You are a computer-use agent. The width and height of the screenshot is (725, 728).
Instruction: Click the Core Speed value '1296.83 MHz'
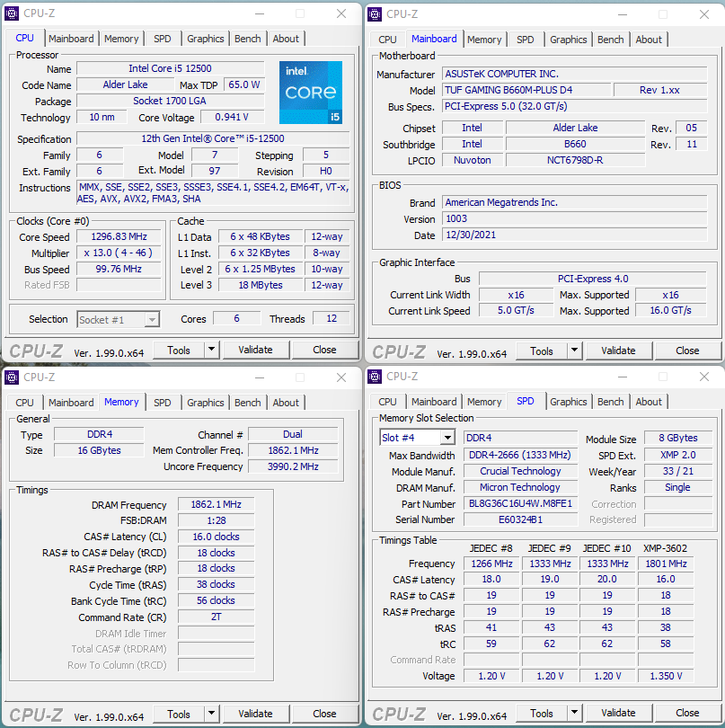pyautogui.click(x=119, y=236)
